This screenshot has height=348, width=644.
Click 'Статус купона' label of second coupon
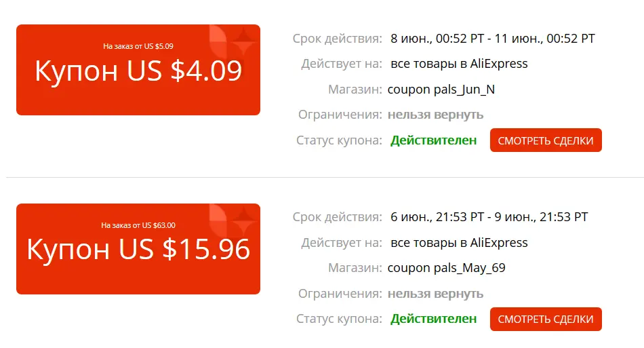(339, 319)
